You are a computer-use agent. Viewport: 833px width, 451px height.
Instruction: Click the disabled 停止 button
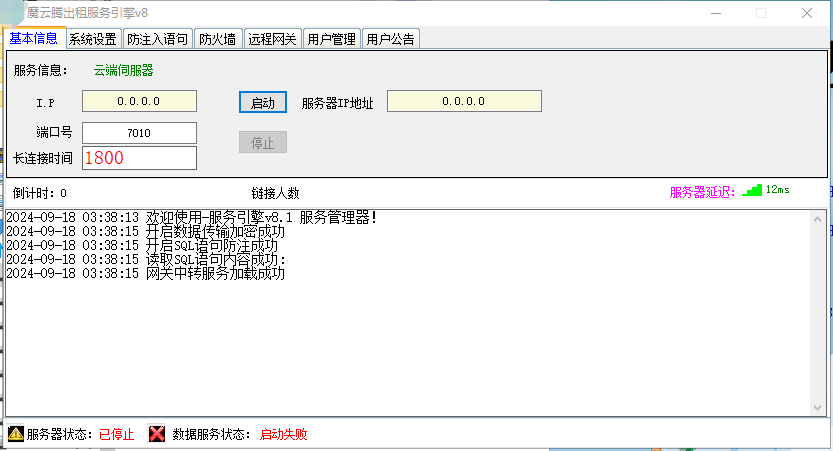coord(262,142)
